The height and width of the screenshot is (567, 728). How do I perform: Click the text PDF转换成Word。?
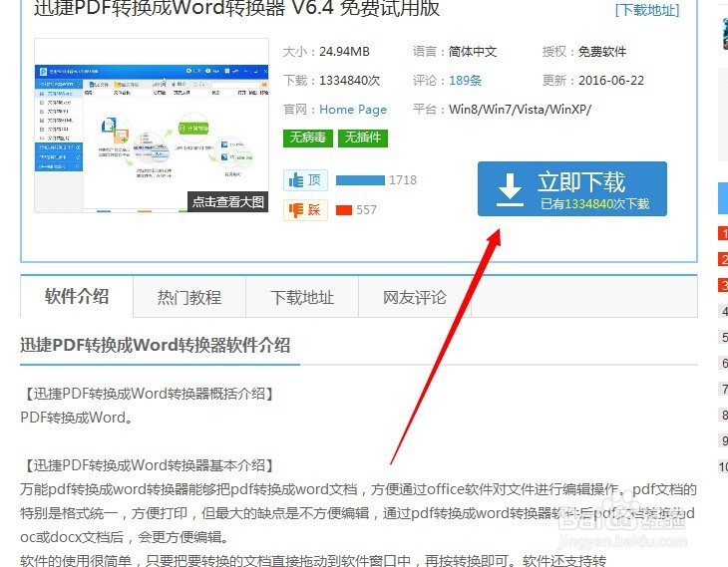[77, 418]
